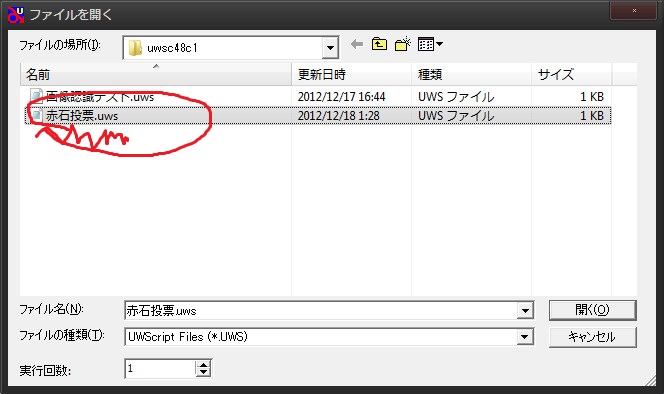Click the 開く(O) button
Viewport: 664px width, 394px height.
592,310
